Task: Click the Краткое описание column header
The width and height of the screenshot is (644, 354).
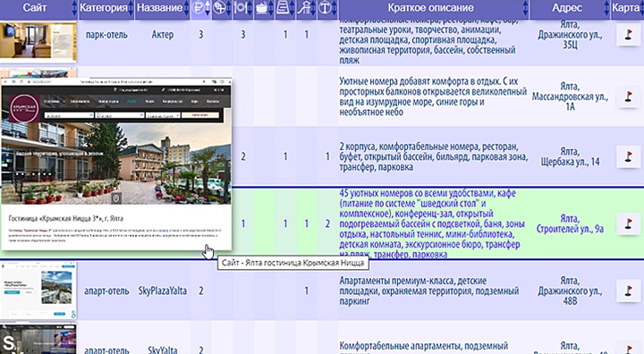Action: 430,7
